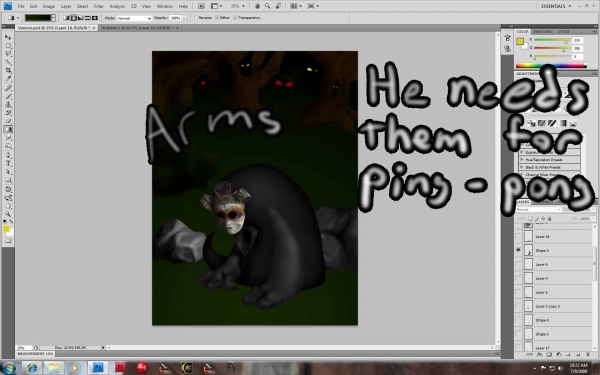Select the Move tool in toolbox
This screenshot has width=600, height=375.
click(x=8, y=37)
